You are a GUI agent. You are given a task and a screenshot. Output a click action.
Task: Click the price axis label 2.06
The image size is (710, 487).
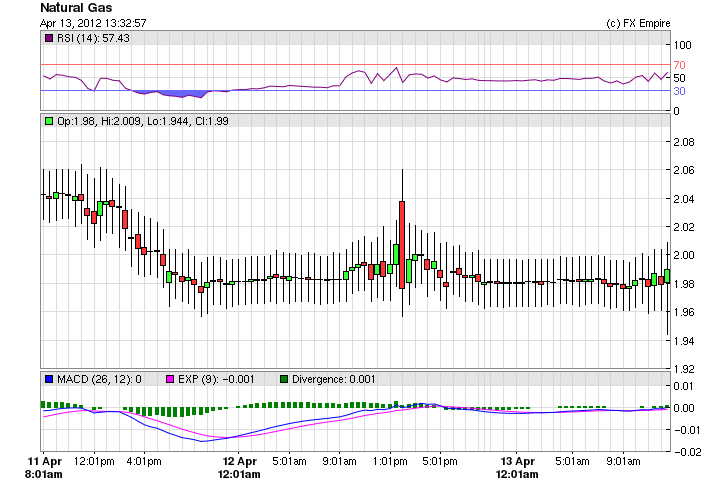pyautogui.click(x=684, y=170)
